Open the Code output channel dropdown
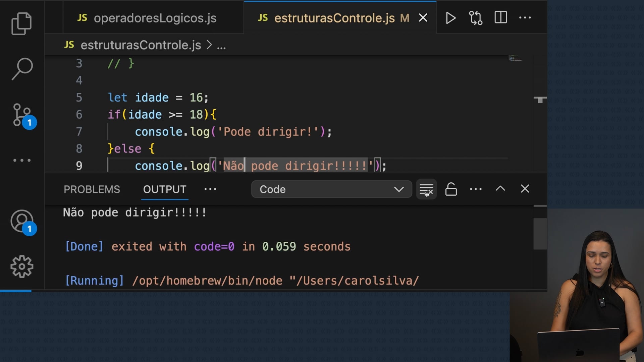The height and width of the screenshot is (362, 644). coord(331,189)
